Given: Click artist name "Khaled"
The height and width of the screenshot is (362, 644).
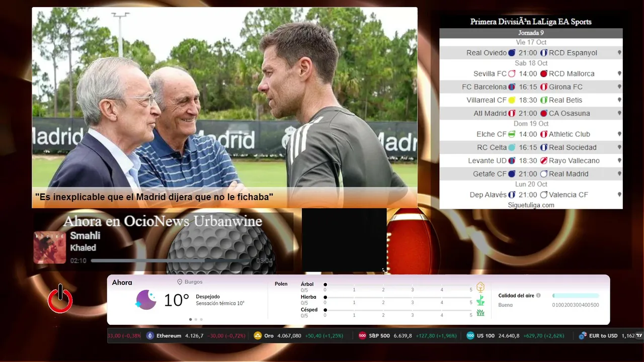Looking at the screenshot, I should pos(83,248).
